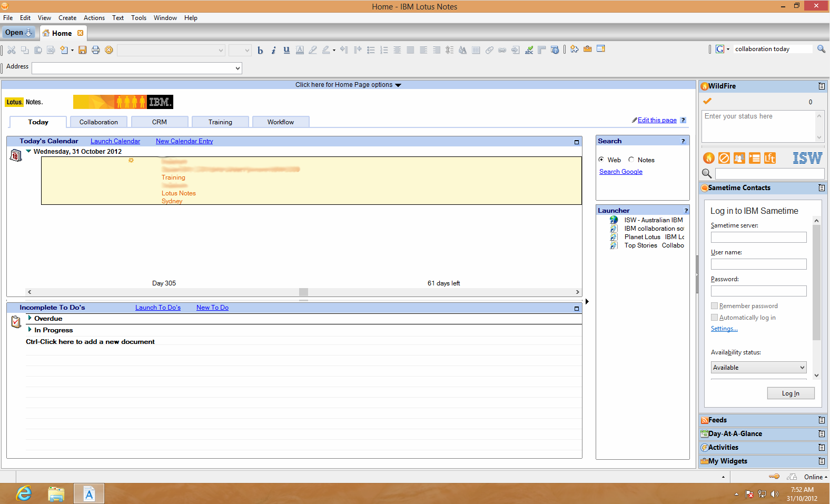The width and height of the screenshot is (830, 504).
Task: Apply underline with the u icon
Action: [x=286, y=50]
